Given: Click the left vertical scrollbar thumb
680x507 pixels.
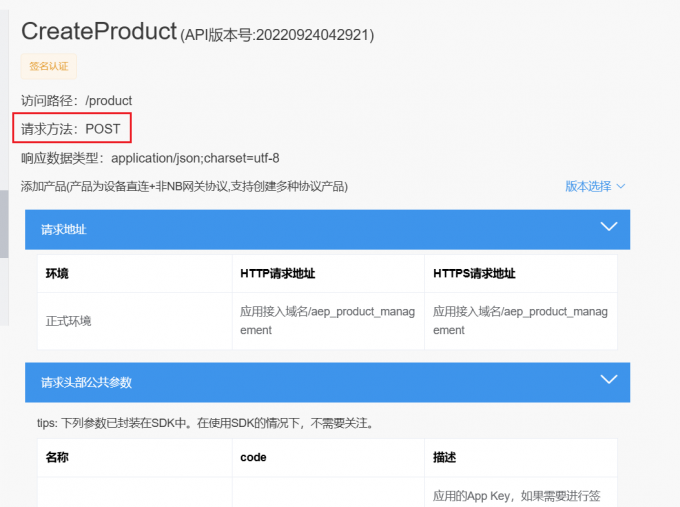Looking at the screenshot, I should 4,224.
